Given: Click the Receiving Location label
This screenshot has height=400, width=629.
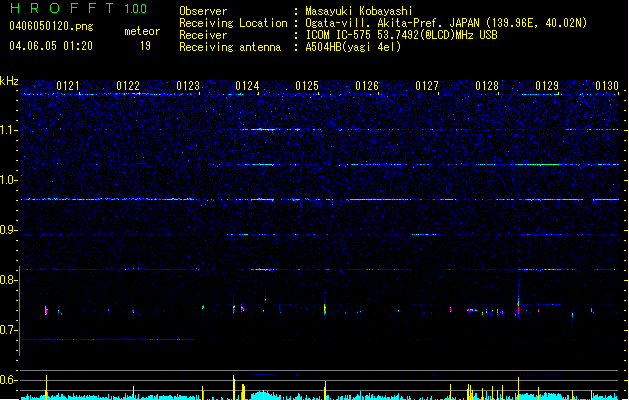Looking at the screenshot, I should tap(233, 23).
